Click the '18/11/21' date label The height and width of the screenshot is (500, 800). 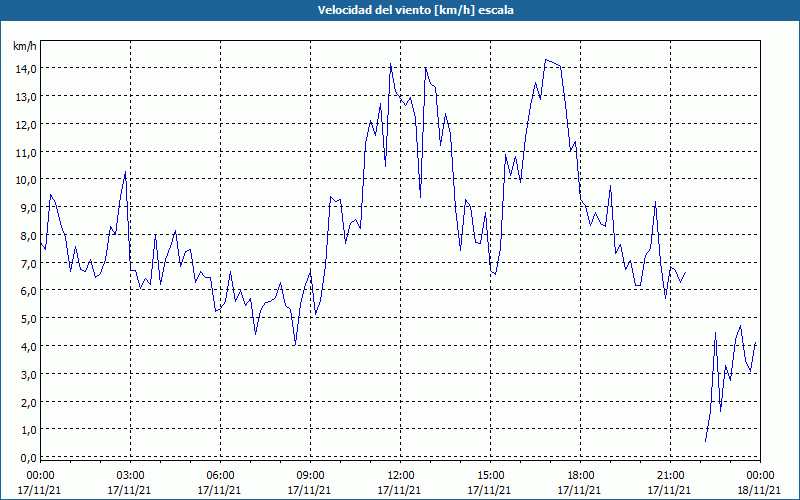(x=759, y=490)
